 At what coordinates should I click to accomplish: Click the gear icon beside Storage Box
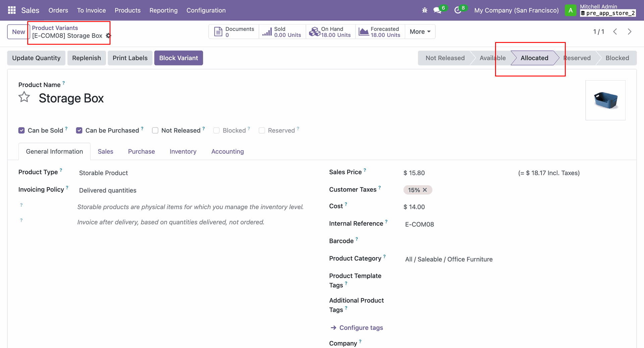(x=108, y=36)
